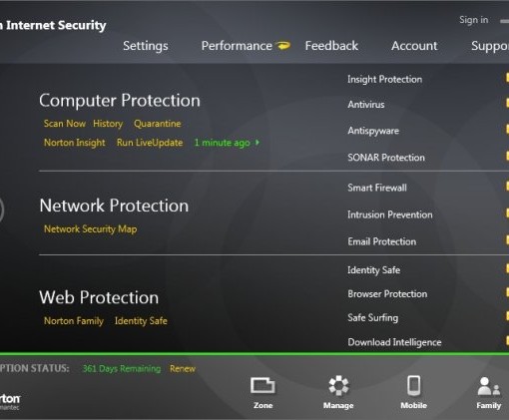509x420 pixels.
Task: Open the Family people icon
Action: [488, 386]
